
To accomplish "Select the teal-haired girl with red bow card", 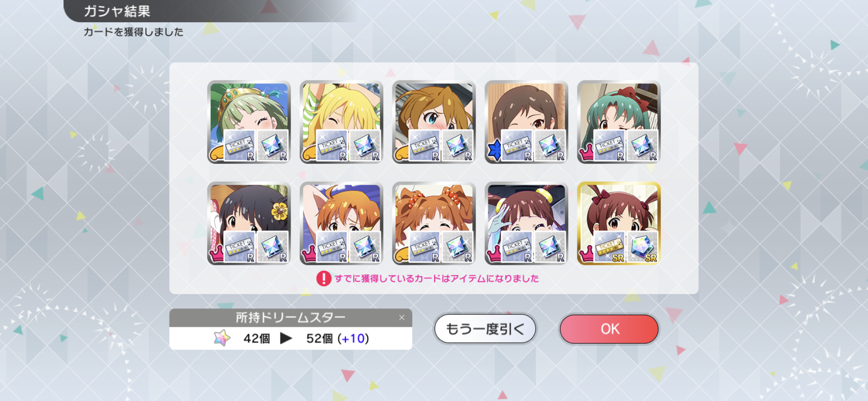I will pos(619,122).
